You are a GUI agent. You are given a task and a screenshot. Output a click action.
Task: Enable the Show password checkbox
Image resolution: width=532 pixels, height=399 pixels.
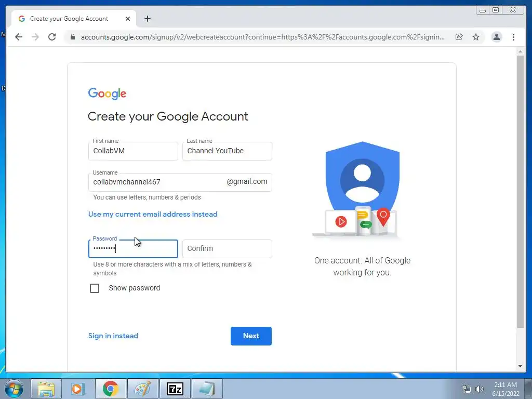click(x=95, y=288)
